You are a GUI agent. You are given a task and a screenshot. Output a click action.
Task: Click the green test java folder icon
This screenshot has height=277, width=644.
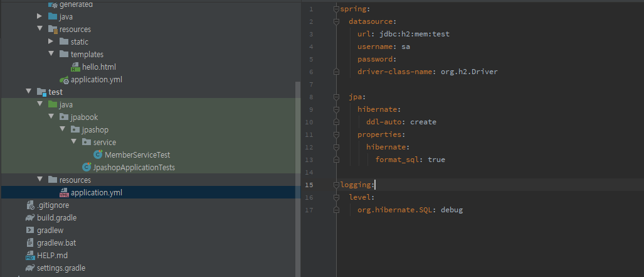[x=53, y=104]
